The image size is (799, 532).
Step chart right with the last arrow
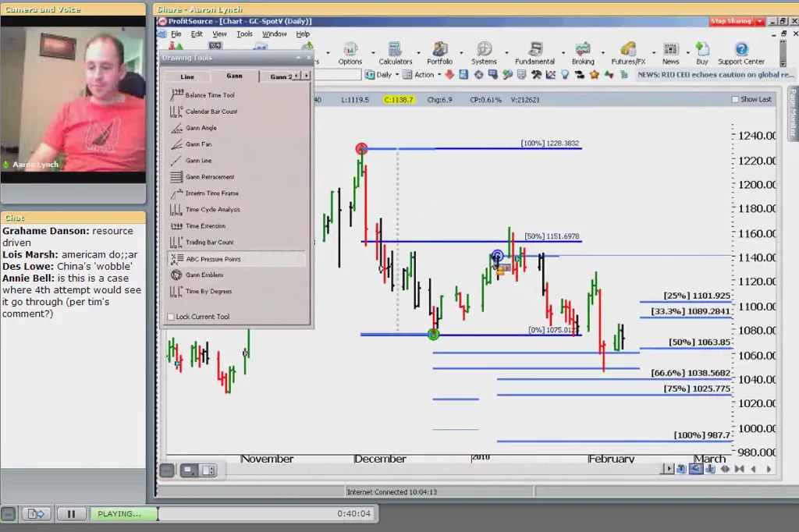pyautogui.click(x=769, y=469)
